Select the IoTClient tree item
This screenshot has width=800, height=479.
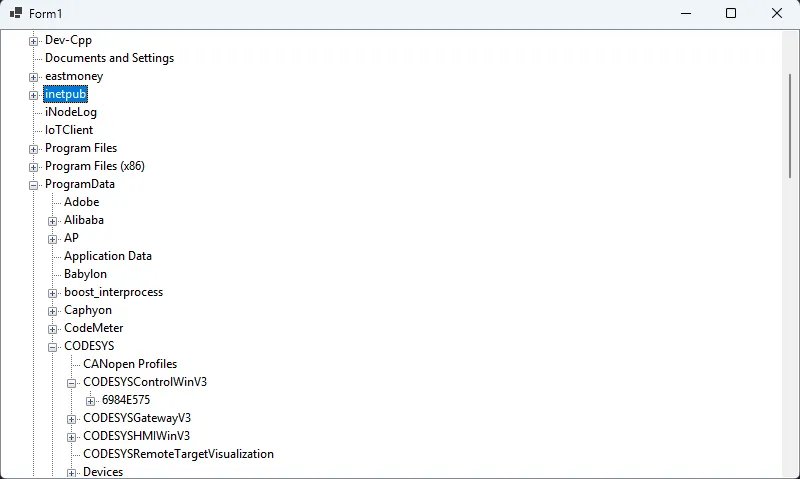(69, 130)
